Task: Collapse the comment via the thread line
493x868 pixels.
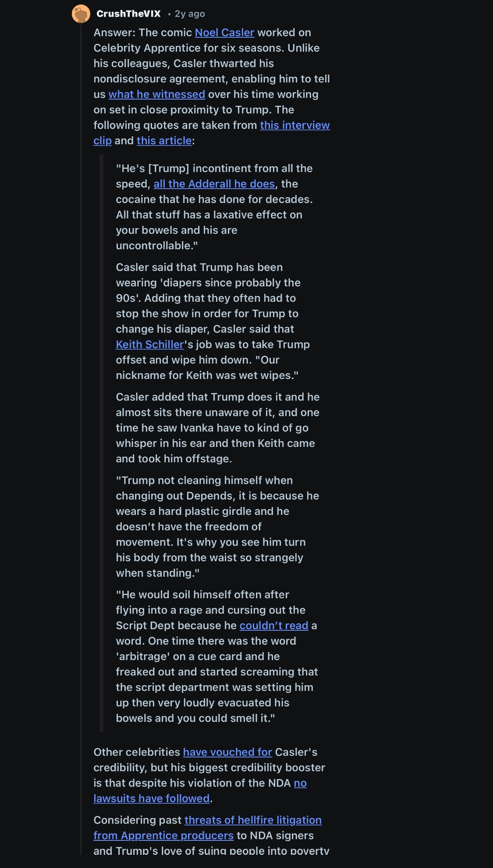Action: (81, 439)
